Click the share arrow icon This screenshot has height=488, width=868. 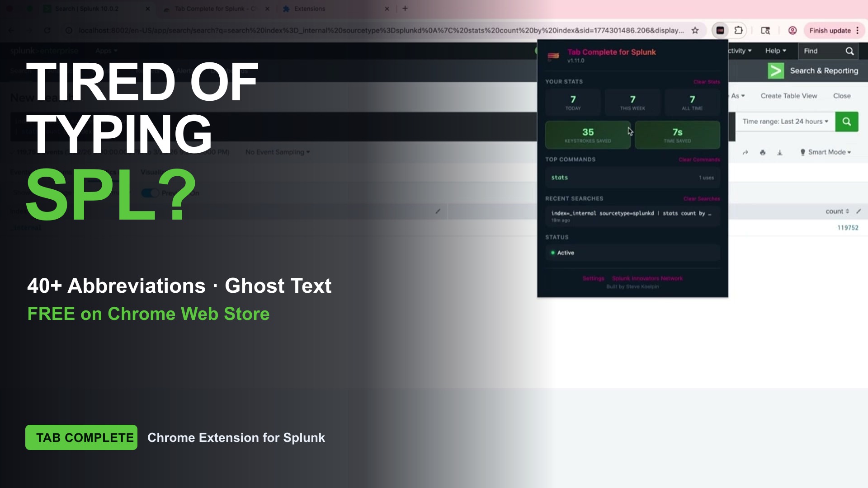point(745,153)
